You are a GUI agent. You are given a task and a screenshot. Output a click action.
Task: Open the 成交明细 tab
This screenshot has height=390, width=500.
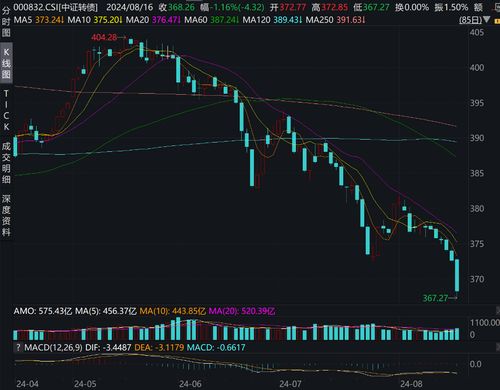[x=6, y=162]
